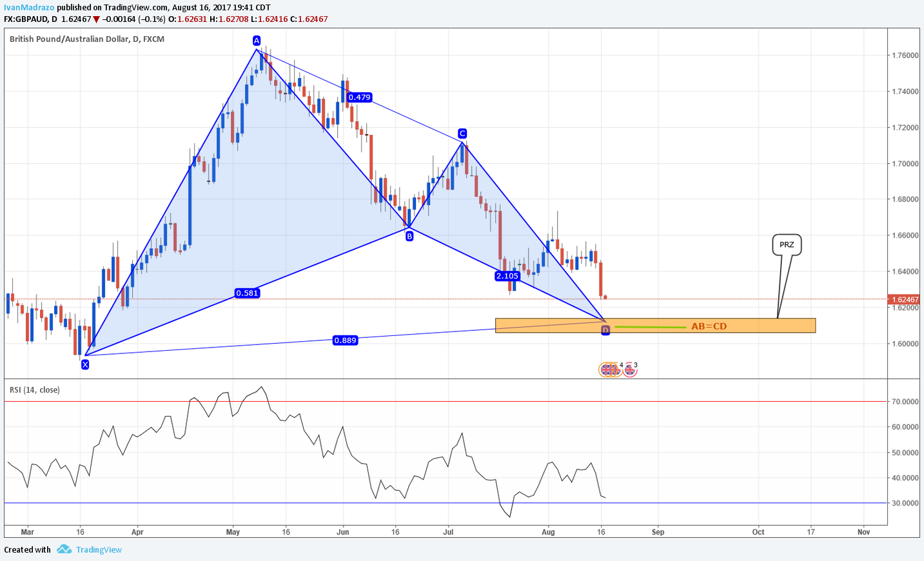Click the PRZ callout box
The width and height of the screenshot is (924, 561).
(x=787, y=245)
